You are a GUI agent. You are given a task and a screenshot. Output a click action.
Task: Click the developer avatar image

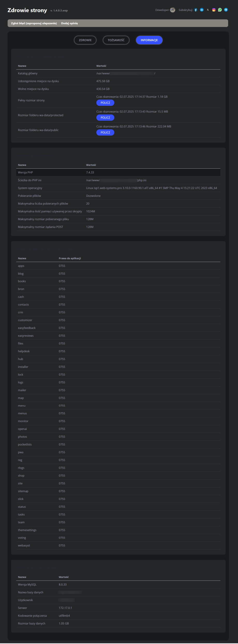pyautogui.click(x=173, y=10)
